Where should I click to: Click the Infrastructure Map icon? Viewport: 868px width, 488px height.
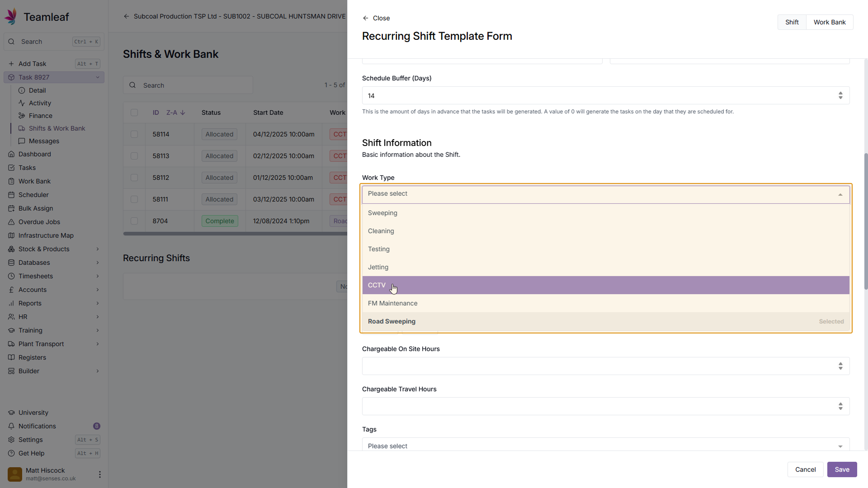pos(11,235)
